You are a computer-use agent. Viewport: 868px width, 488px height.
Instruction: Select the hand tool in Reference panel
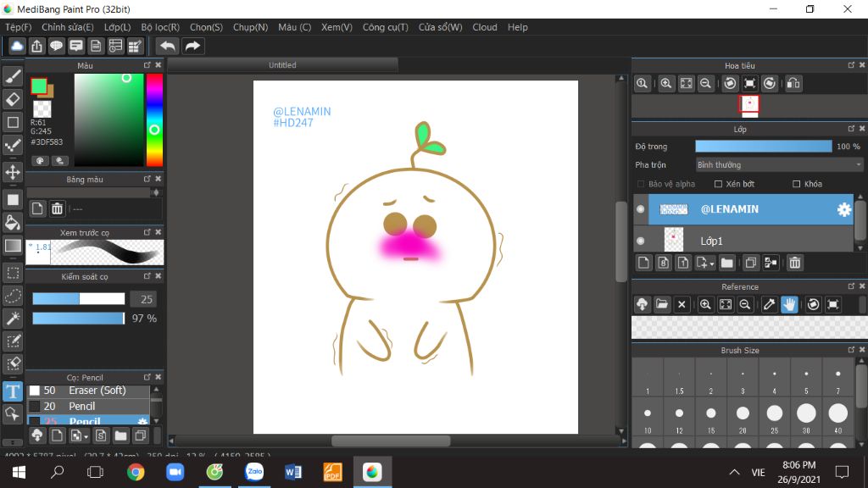(789, 304)
